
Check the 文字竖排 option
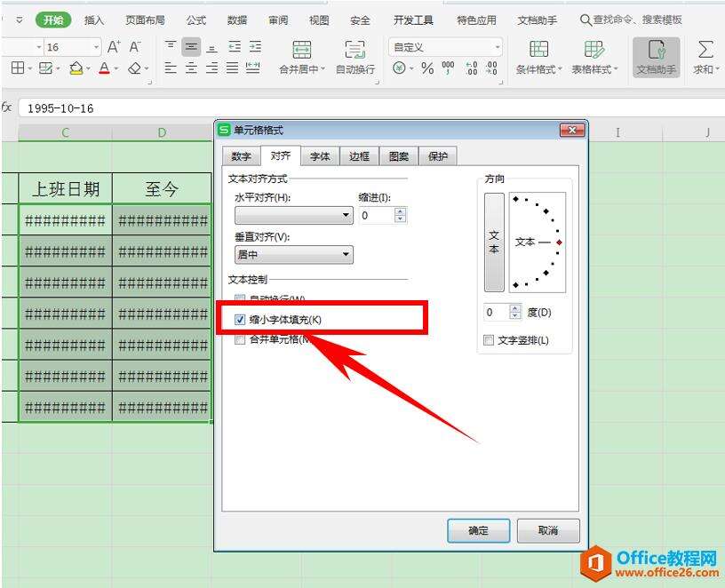point(487,339)
